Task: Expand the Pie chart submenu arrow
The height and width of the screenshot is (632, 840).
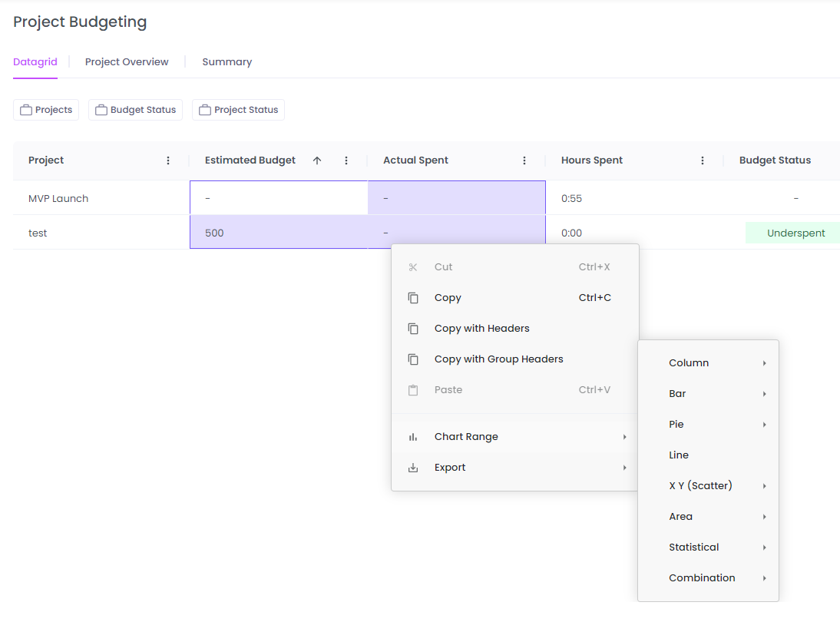Action: (764, 424)
